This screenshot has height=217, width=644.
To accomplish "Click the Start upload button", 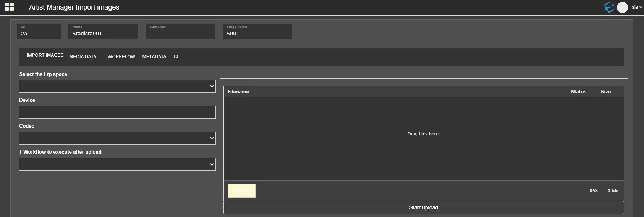I will click(x=424, y=207).
